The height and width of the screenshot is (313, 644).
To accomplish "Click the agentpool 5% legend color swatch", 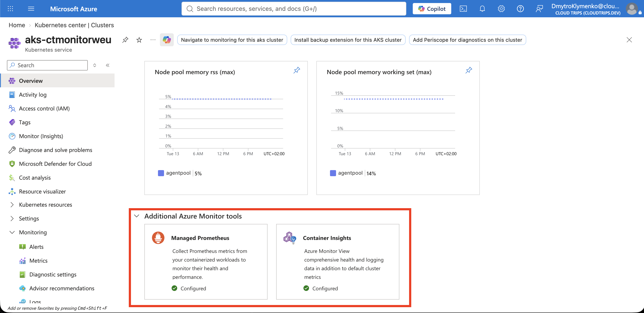I will (161, 173).
